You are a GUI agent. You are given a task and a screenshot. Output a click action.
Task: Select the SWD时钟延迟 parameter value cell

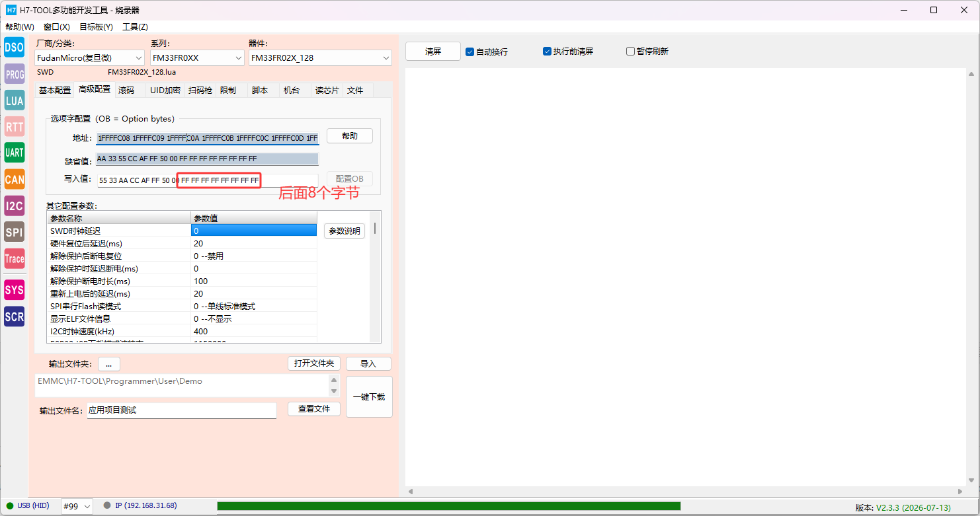pos(254,231)
